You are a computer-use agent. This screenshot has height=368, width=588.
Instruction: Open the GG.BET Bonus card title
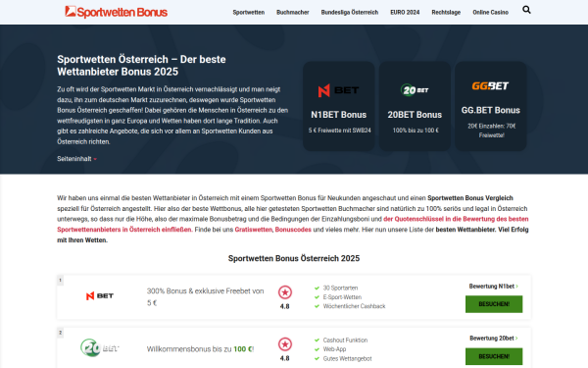click(491, 110)
